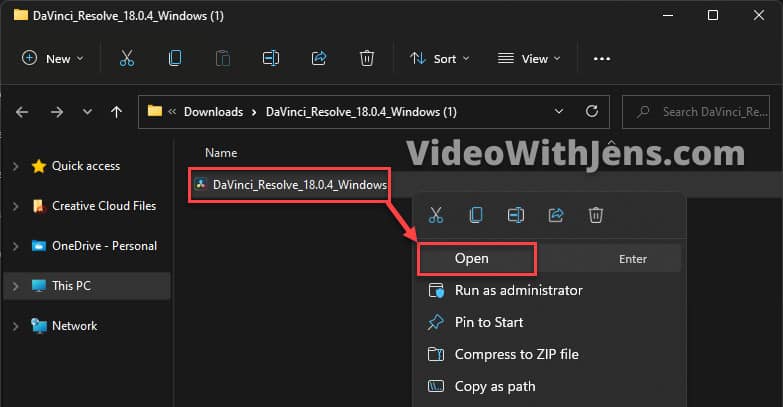Go up one folder level
The image size is (783, 407).
(116, 112)
